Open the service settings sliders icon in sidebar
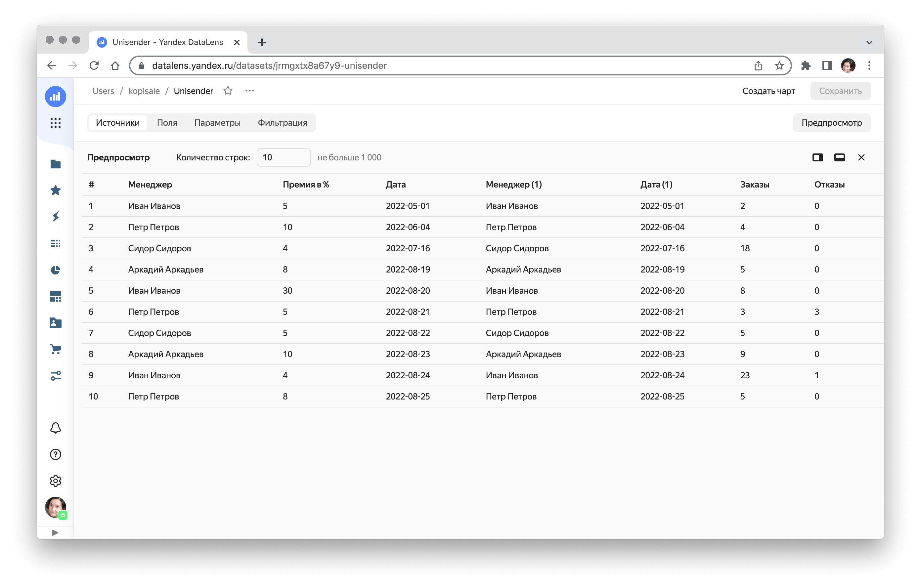The width and height of the screenshot is (921, 588). (x=56, y=376)
